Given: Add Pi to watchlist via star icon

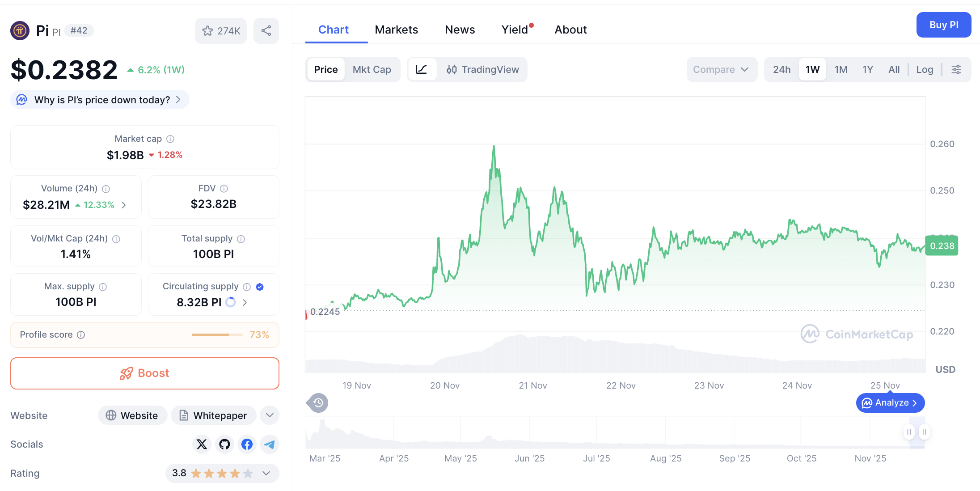Looking at the screenshot, I should (x=207, y=30).
